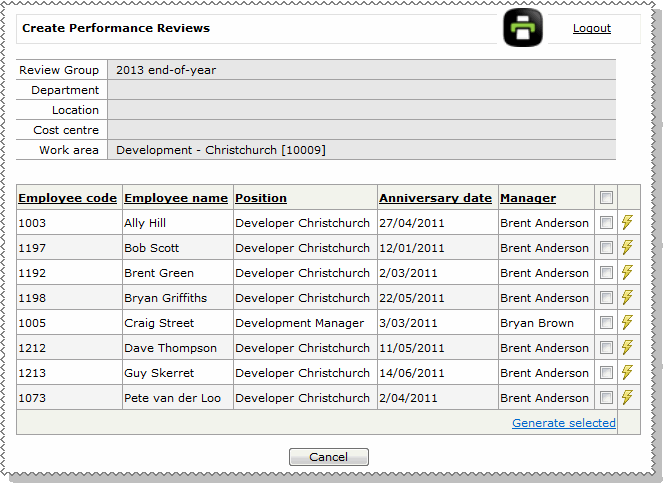Click the Create Performance Reviews title
672x492 pixels.
(116, 28)
